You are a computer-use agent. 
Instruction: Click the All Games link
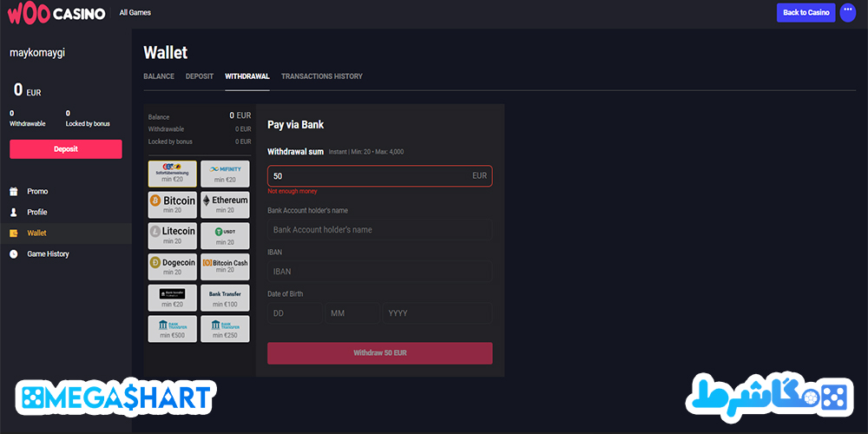135,13
